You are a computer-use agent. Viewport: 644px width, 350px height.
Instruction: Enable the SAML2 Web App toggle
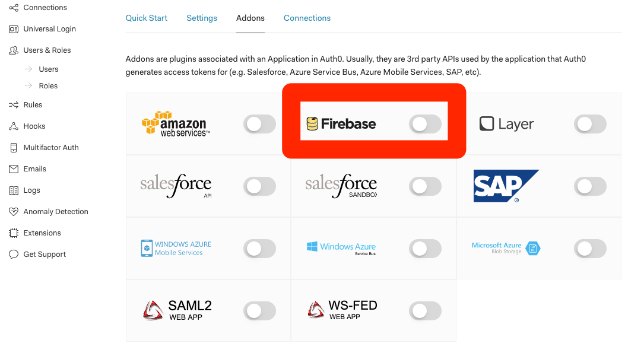[x=259, y=311]
